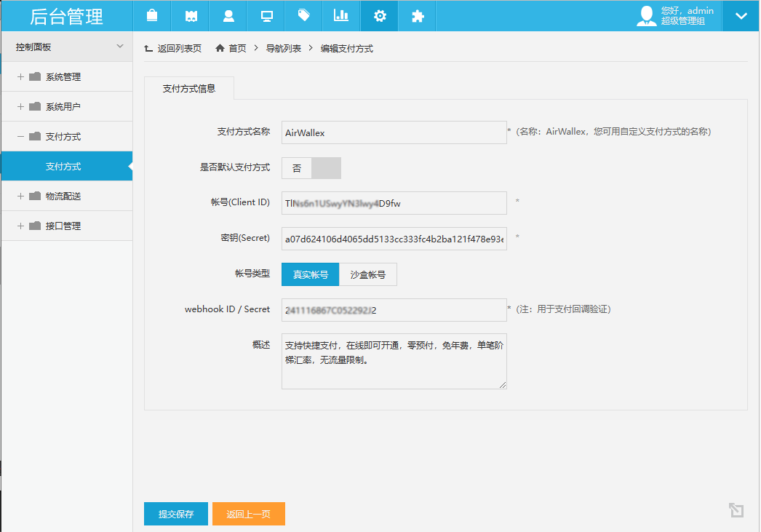Click the 支付方式名称 input field
The width and height of the screenshot is (761, 532).
click(394, 132)
